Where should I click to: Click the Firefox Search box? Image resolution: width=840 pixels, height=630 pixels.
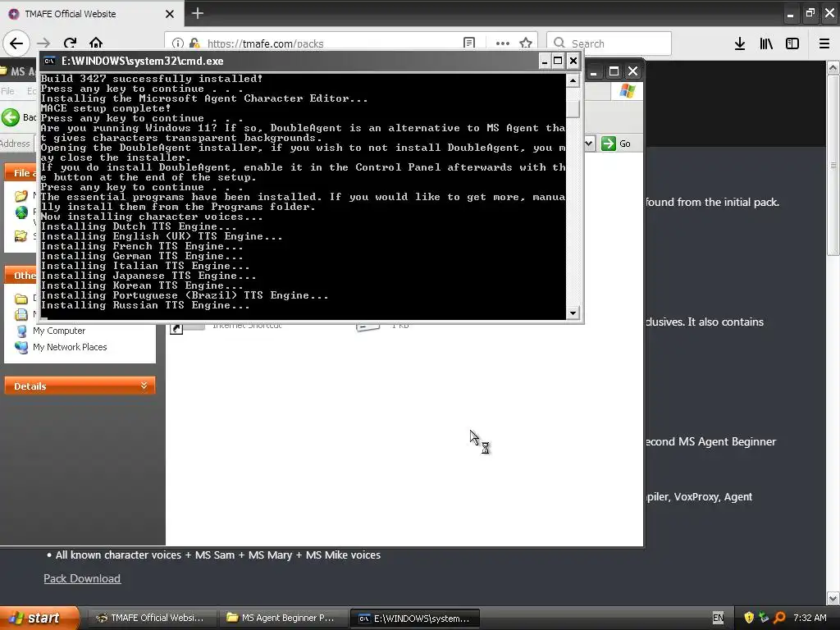(x=609, y=43)
